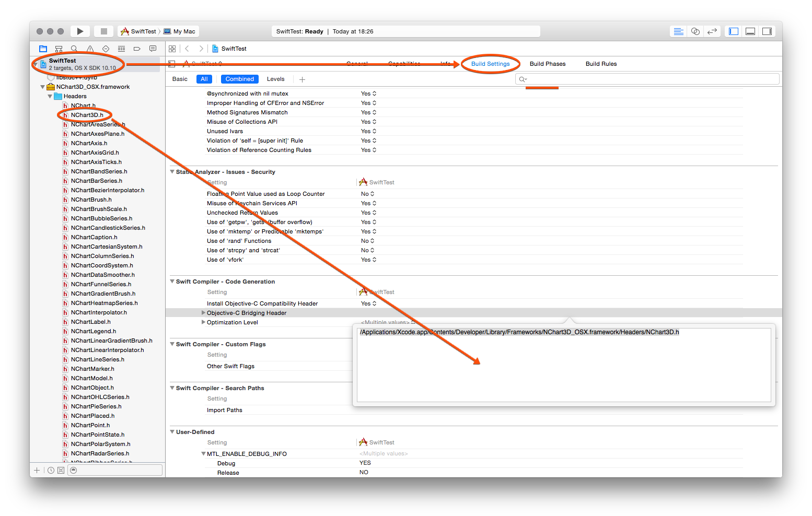Image resolution: width=812 pixels, height=516 pixels.
Task: Collapse the Headers folder
Action: 50,97
